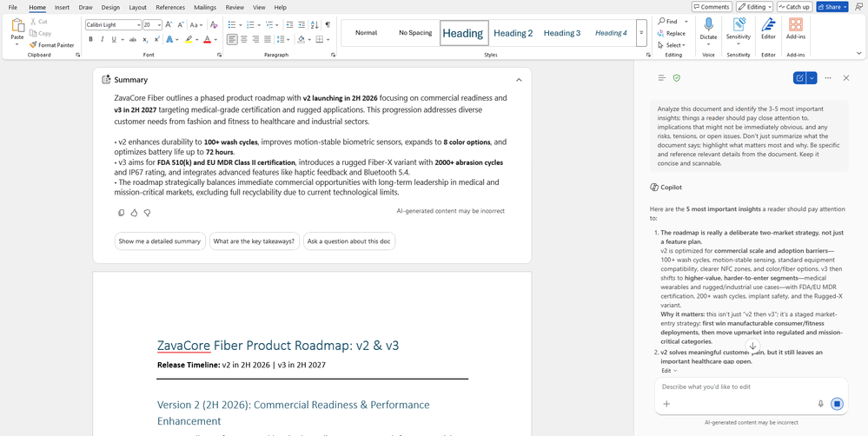This screenshot has height=436, width=868.
Task: Expand the Styles gallery
Action: point(641,33)
